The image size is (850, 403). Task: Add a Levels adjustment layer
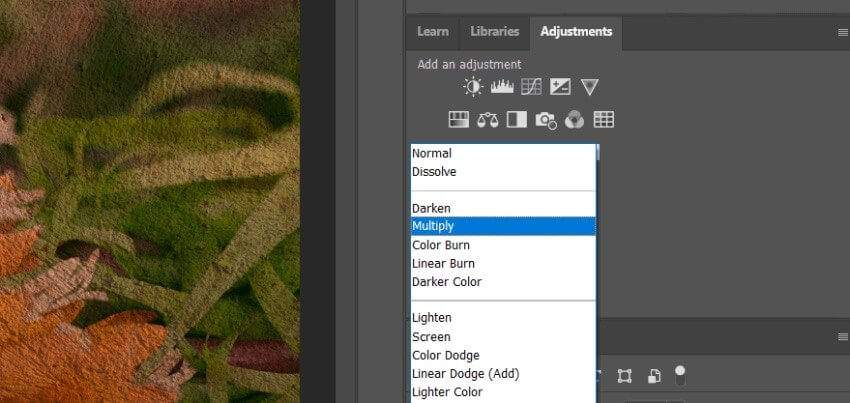(502, 87)
